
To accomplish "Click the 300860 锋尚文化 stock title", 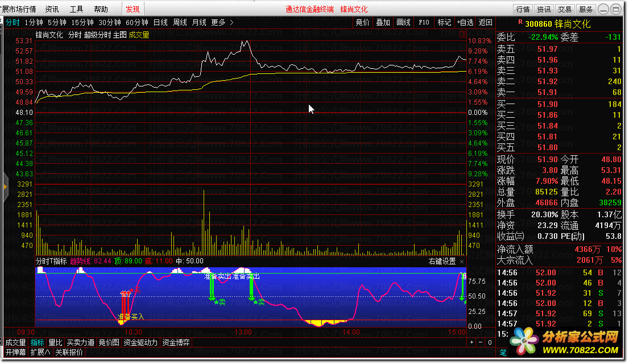I will point(557,24).
